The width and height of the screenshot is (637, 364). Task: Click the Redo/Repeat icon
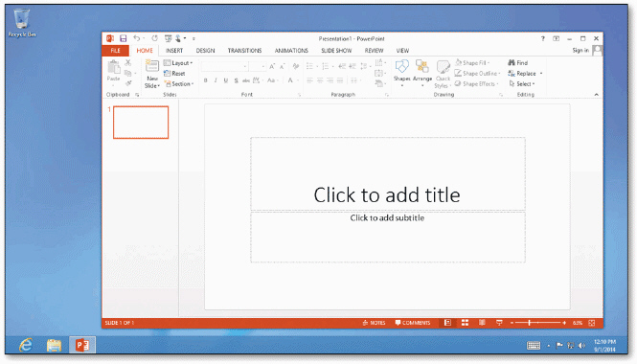coord(154,38)
